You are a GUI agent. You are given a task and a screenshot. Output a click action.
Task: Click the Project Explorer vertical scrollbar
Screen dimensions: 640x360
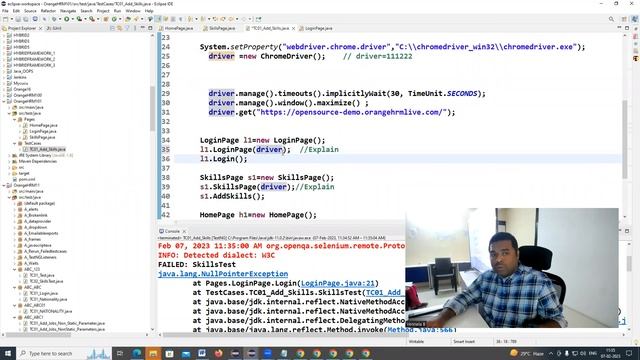point(152,108)
